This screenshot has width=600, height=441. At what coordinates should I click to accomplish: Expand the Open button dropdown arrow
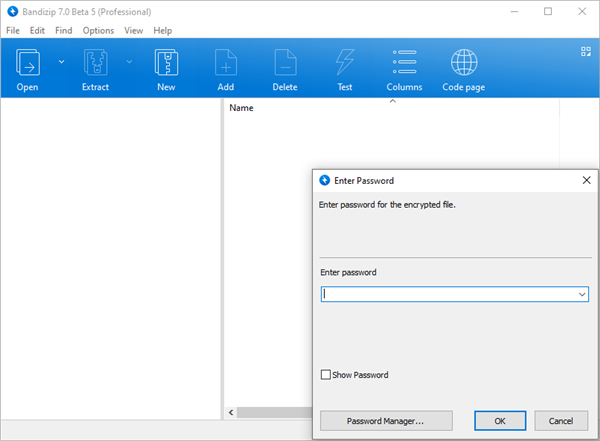tap(61, 61)
